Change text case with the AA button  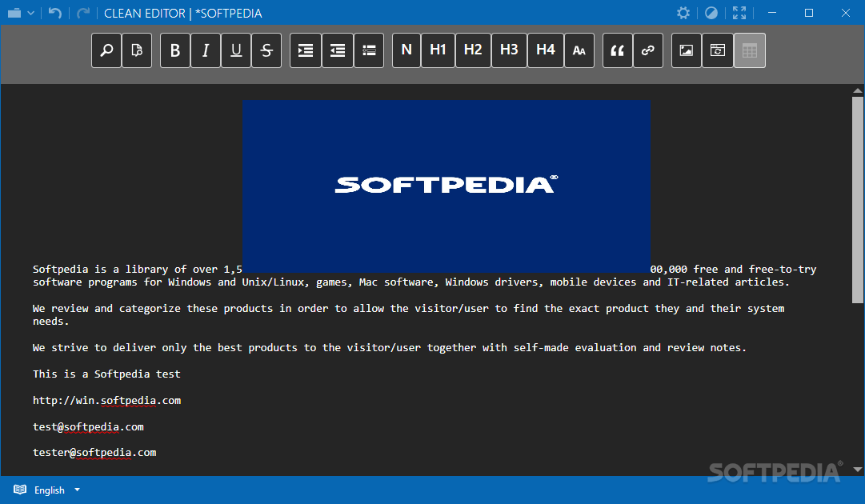coord(579,50)
